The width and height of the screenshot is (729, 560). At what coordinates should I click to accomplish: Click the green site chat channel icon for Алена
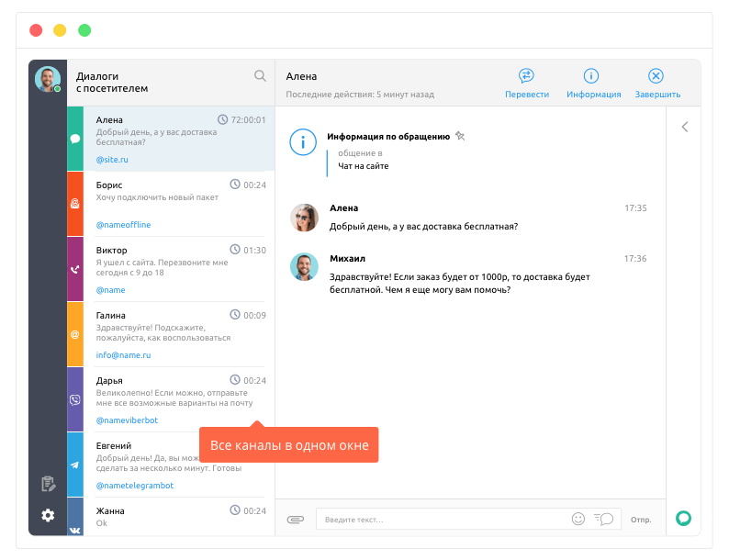[x=75, y=139]
